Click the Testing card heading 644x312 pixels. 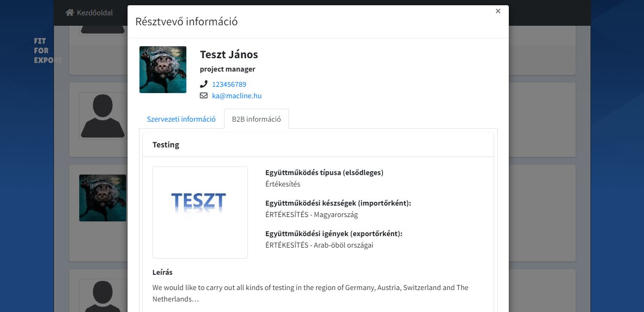coord(166,145)
